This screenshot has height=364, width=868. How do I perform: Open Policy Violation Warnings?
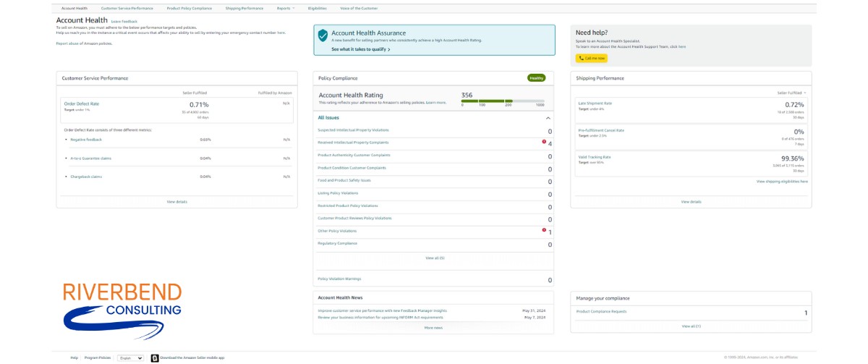(x=339, y=279)
